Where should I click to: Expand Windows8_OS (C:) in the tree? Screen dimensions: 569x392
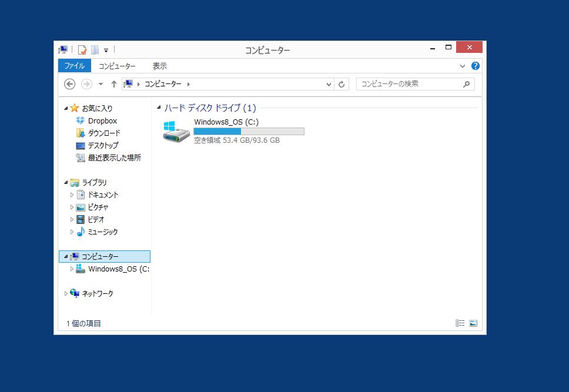72,269
